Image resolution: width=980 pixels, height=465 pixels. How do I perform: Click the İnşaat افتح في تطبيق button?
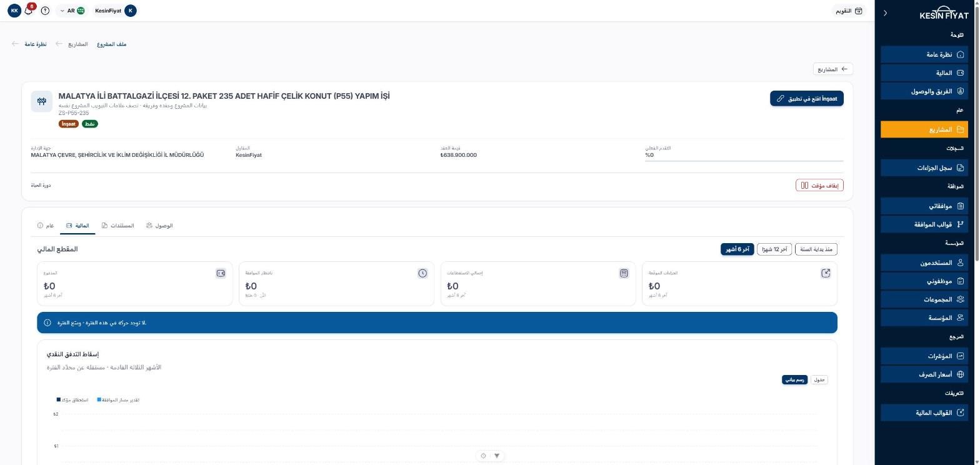pyautogui.click(x=807, y=99)
